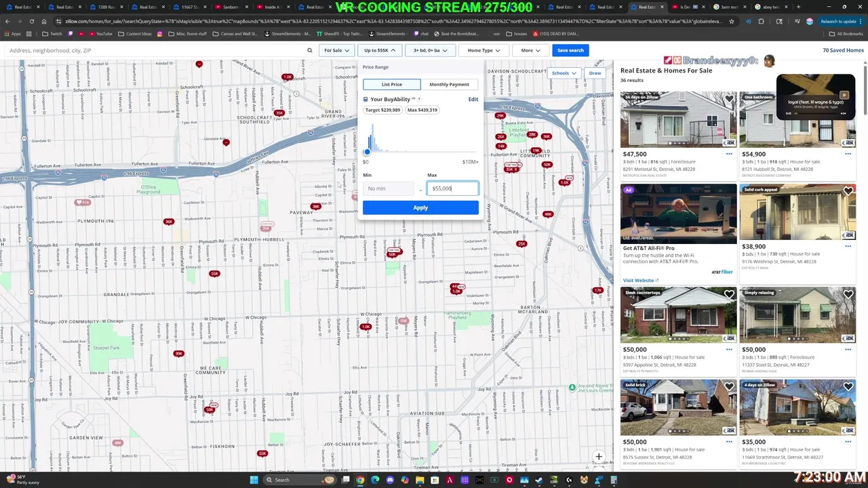868x488 pixels.
Task: Favorite the 11337 Steel St listing heart
Action: 848,294
